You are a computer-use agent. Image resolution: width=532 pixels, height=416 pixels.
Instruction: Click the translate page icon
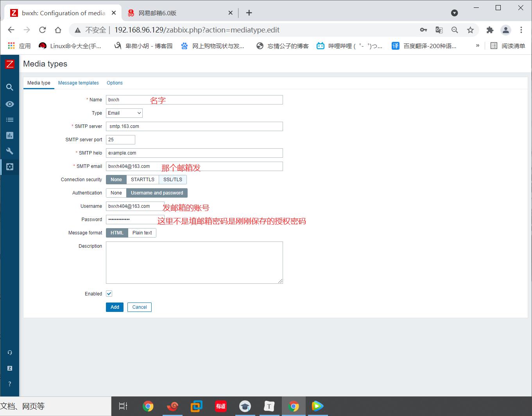(439, 30)
